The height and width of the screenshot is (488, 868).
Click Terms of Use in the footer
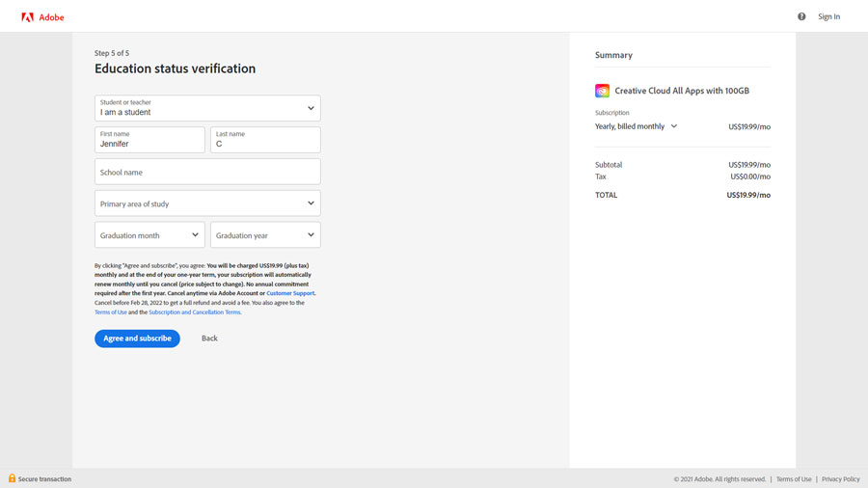(x=794, y=479)
